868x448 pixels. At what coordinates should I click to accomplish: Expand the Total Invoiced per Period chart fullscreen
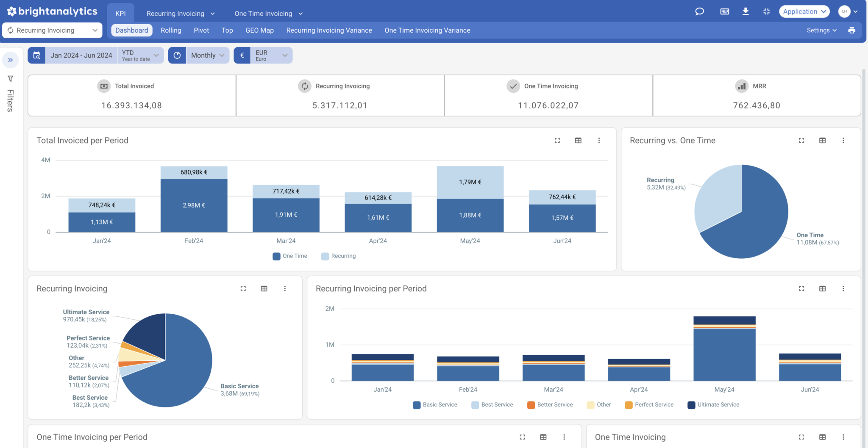click(x=557, y=140)
